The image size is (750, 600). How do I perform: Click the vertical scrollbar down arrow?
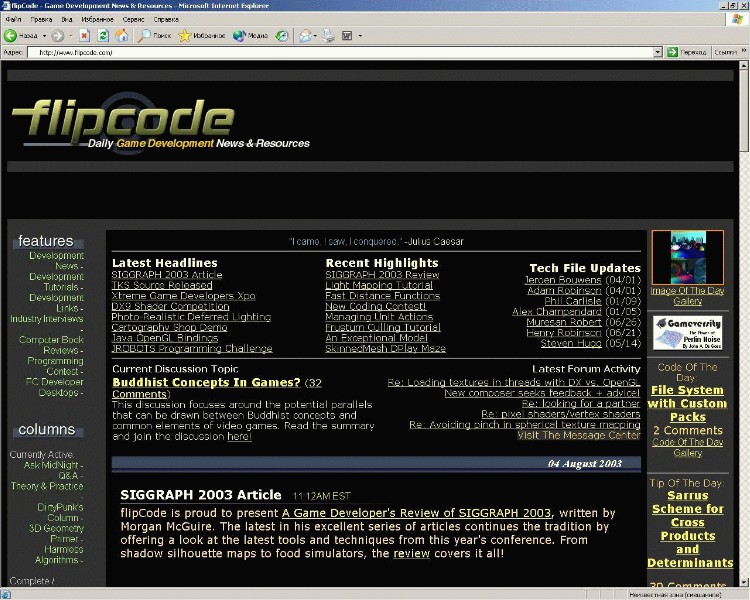point(744,582)
